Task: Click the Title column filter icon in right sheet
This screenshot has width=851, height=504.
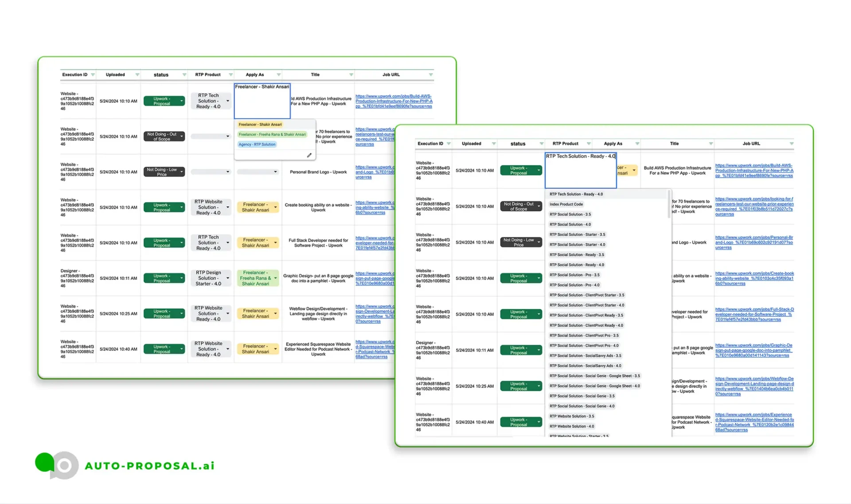Action: [710, 144]
